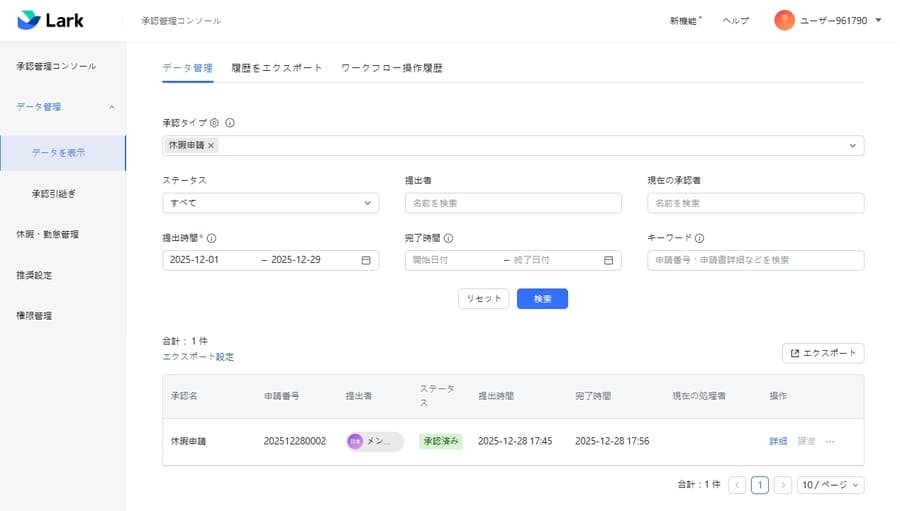The width and height of the screenshot is (900, 511).
Task: Open 承認管理コンソール in the sidebar
Action: pyautogui.click(x=56, y=66)
